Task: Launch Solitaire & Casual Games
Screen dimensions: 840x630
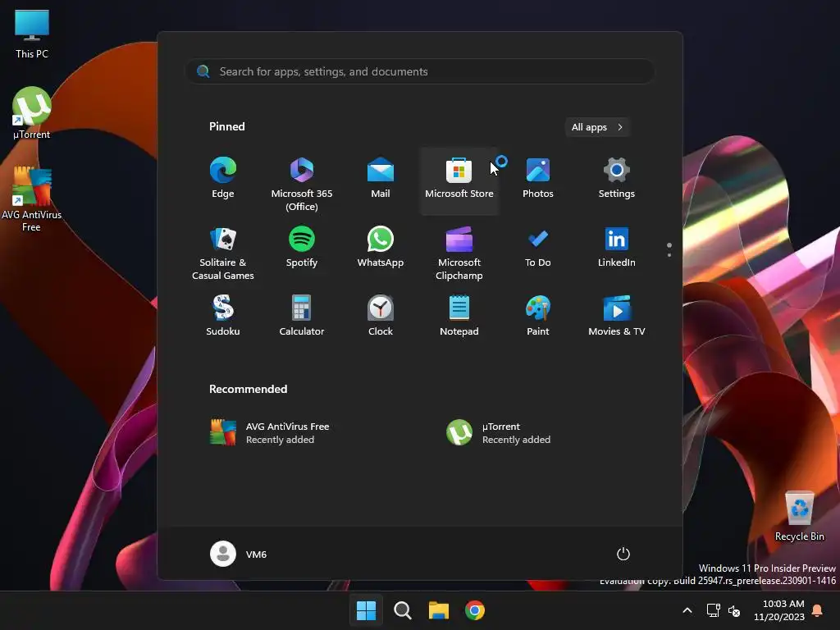Action: click(x=223, y=253)
